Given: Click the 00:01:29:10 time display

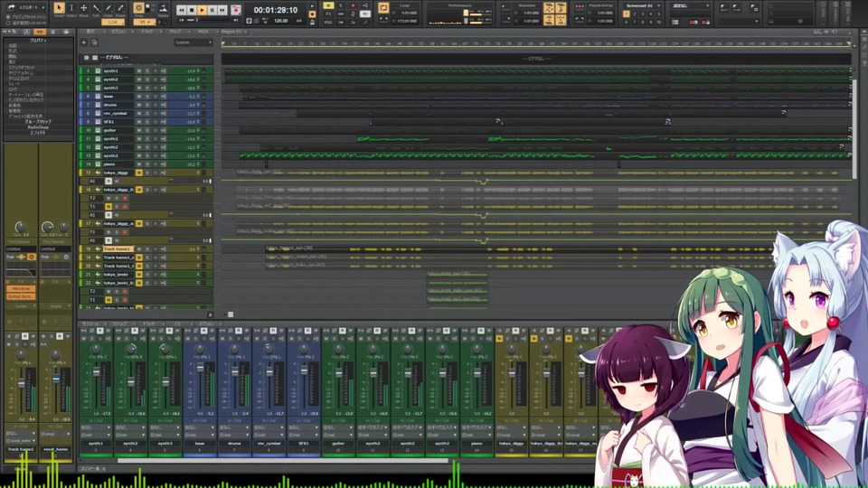Looking at the screenshot, I should [x=275, y=10].
